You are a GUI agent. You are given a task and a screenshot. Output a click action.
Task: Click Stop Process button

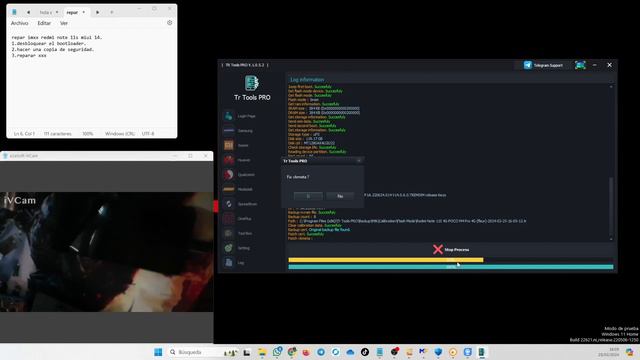click(451, 249)
